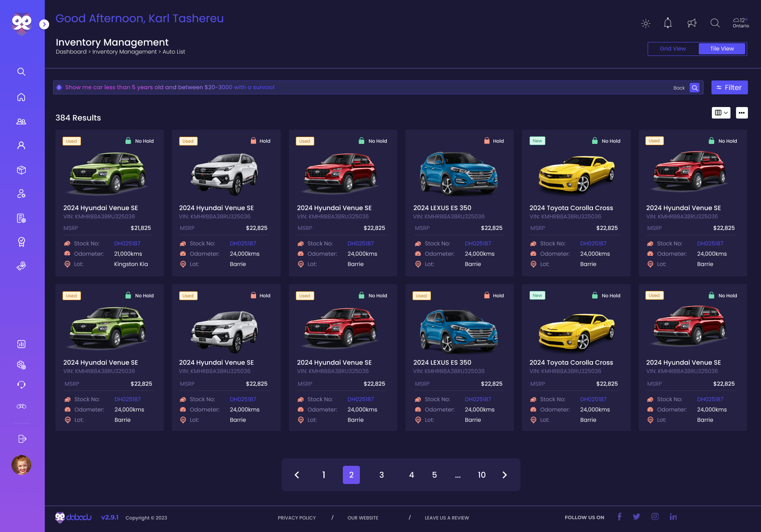
Task: Click the Back label in search bar
Action: click(x=679, y=88)
